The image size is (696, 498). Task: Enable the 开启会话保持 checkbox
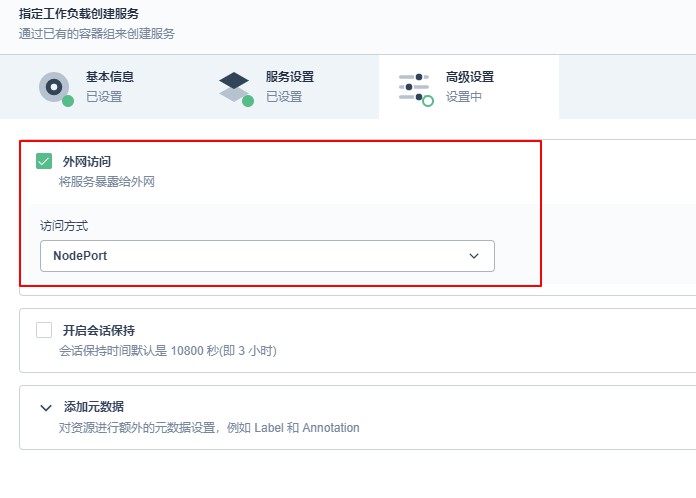[x=44, y=330]
